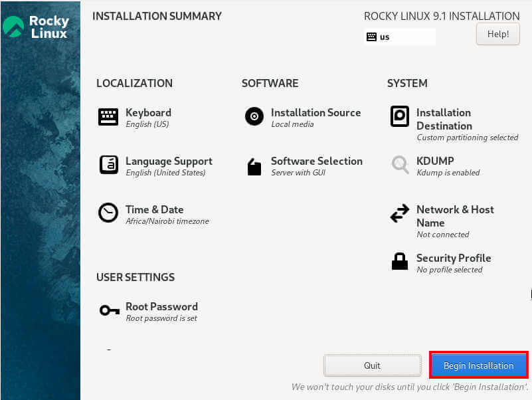532x400 pixels.
Task: Open Installation Destination drive icon
Action: coord(399,117)
